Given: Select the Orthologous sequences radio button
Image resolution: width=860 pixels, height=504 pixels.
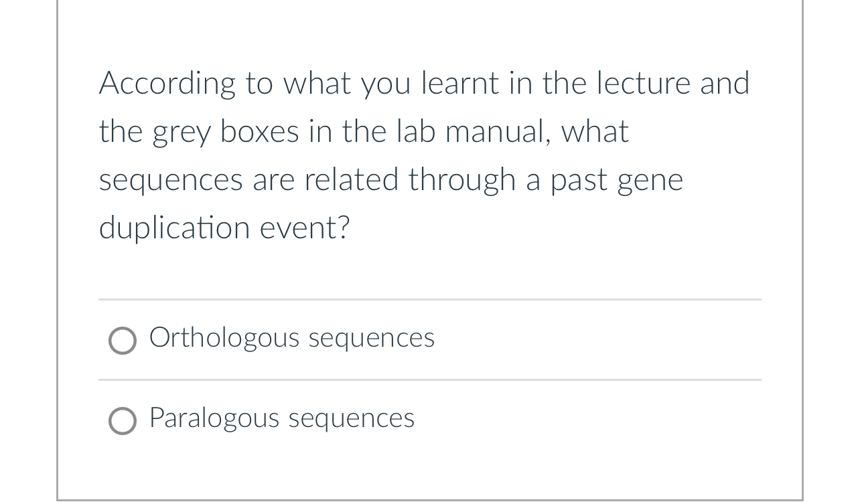Looking at the screenshot, I should [123, 341].
